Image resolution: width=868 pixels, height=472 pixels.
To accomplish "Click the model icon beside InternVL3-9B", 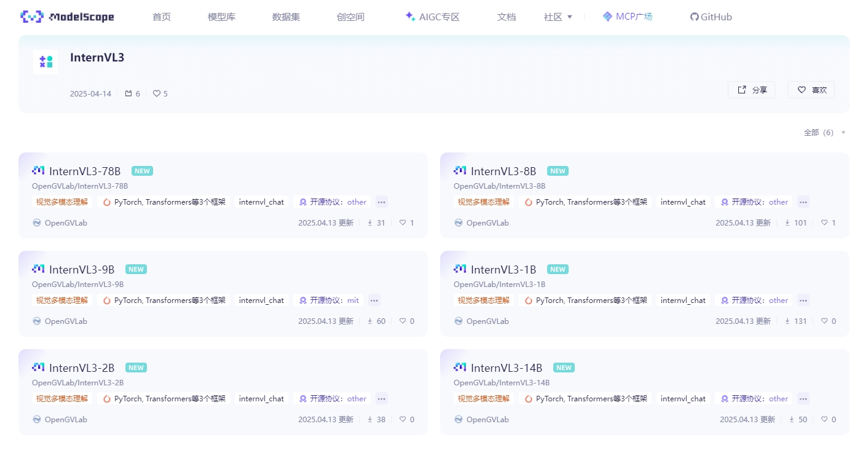I will tap(38, 269).
